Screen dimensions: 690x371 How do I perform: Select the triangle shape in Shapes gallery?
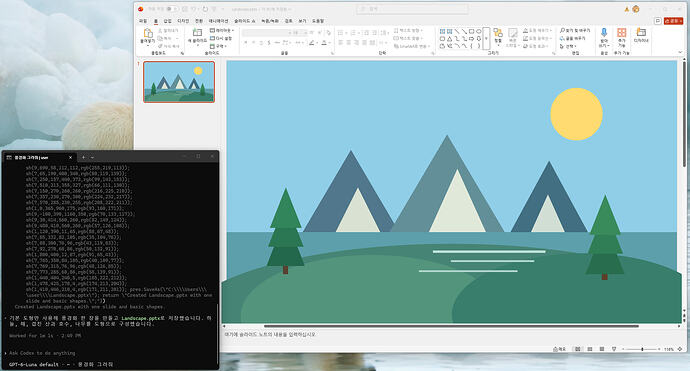tap(450, 39)
